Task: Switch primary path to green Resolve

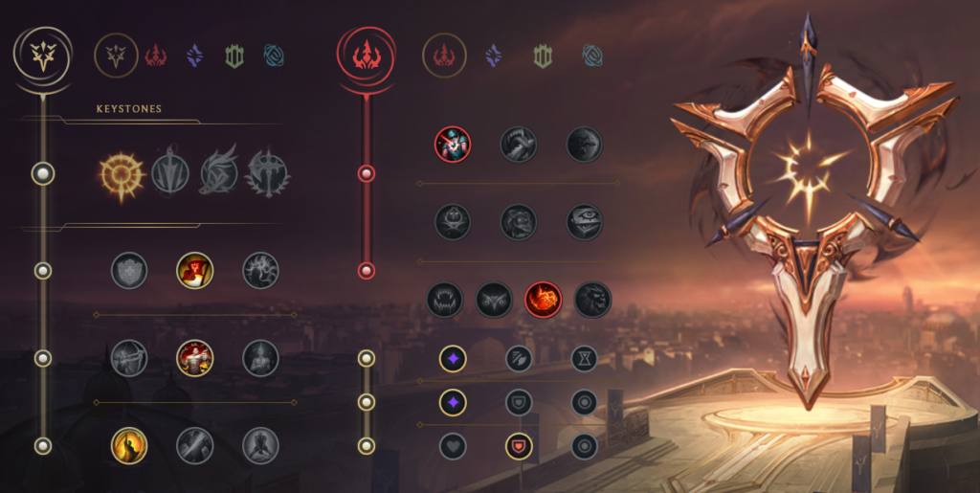Action: click(234, 56)
